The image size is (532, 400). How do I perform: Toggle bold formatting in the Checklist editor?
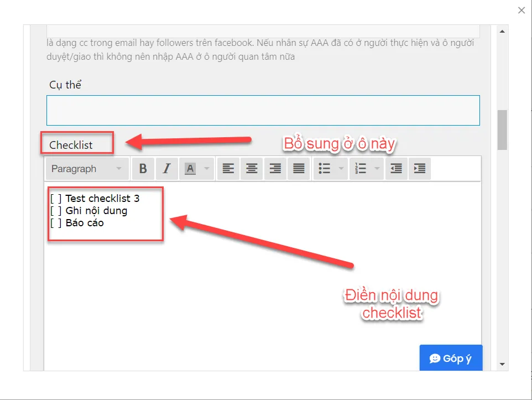pos(143,168)
